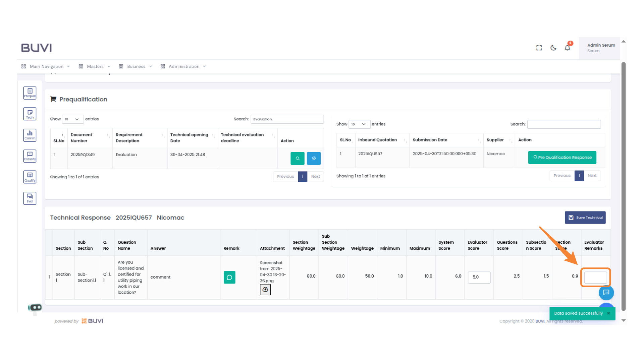This screenshot has height=362, width=644.
Task: Expand left table entries count dropdown
Action: 72,119
